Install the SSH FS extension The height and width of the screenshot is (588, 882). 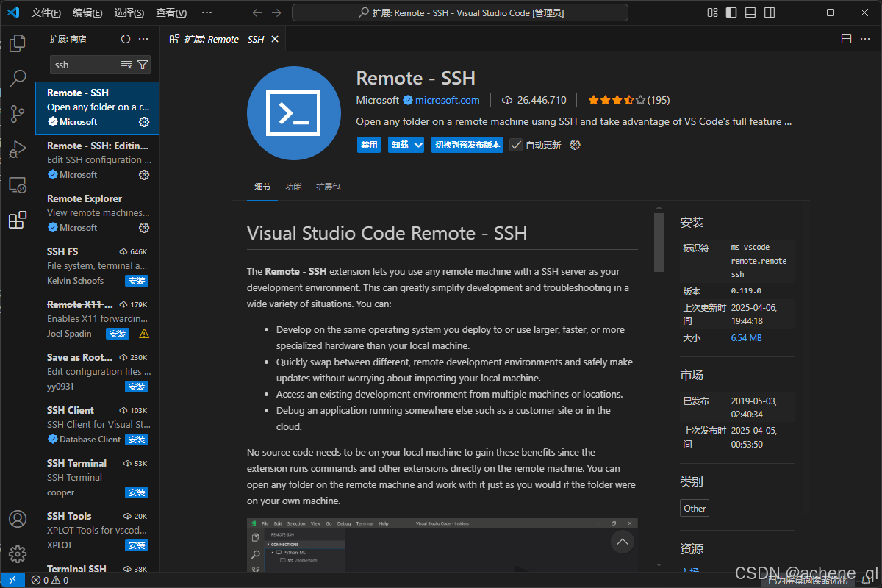(x=137, y=281)
